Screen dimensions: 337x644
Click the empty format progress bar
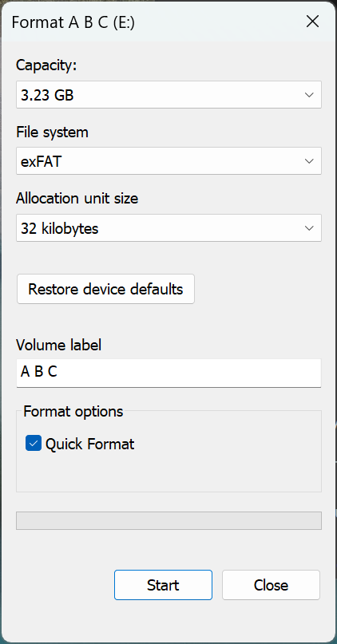pyautogui.click(x=168, y=520)
